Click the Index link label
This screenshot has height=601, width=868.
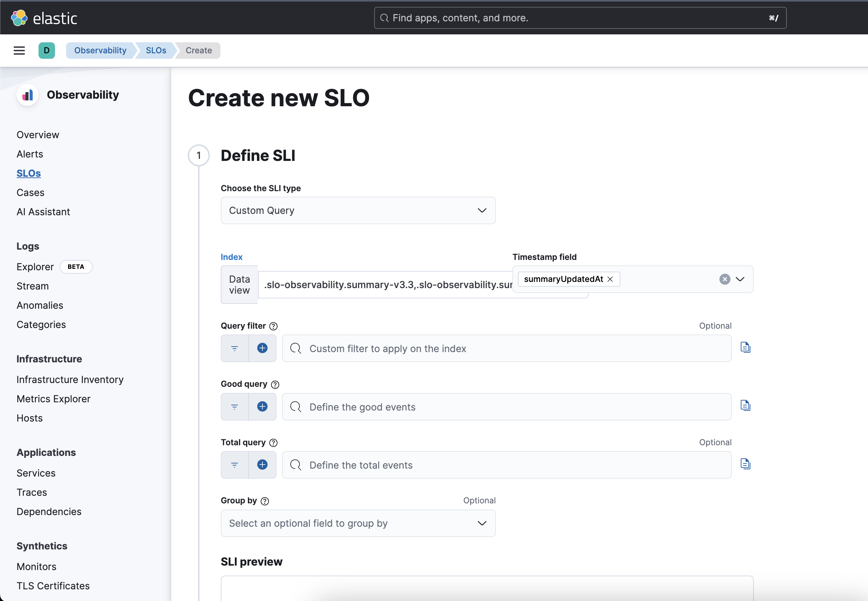pos(231,257)
